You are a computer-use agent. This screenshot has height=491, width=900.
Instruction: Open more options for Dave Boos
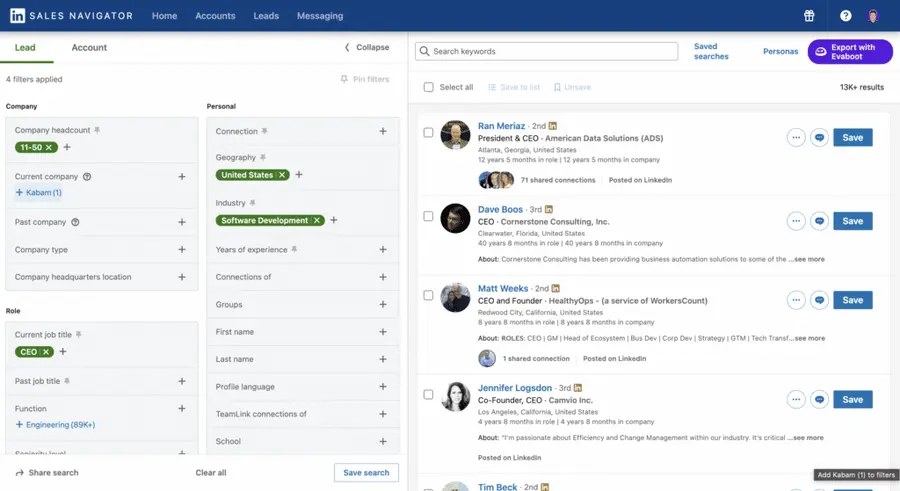(796, 221)
